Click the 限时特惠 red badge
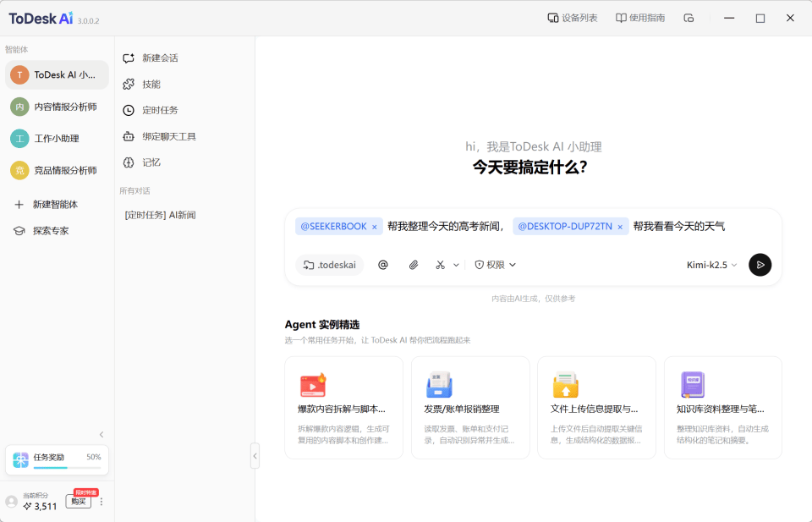The width and height of the screenshot is (812, 522). [x=86, y=492]
